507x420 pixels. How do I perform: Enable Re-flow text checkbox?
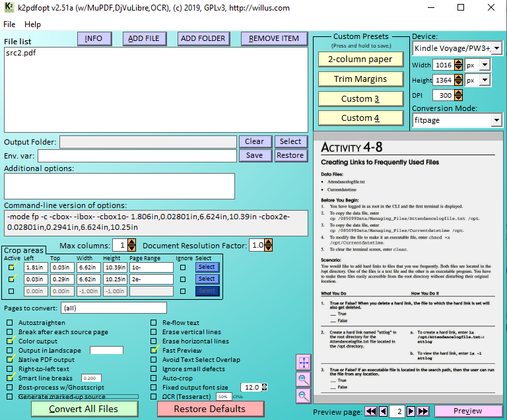154,323
